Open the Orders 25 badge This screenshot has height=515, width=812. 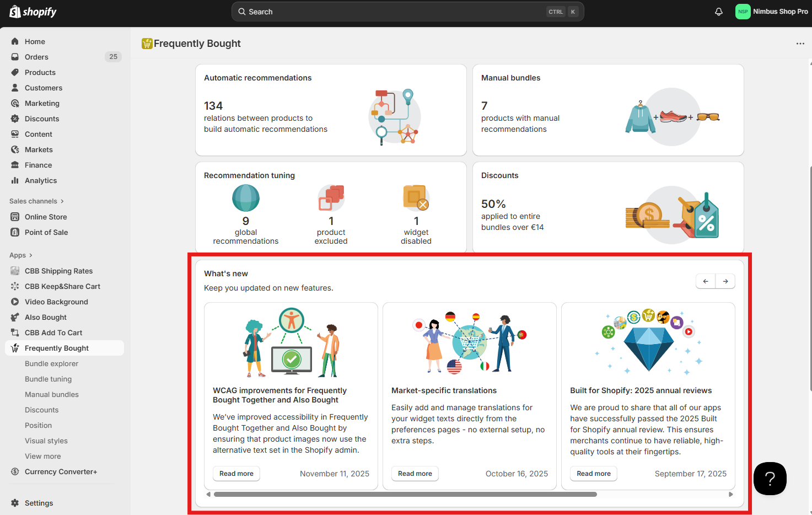(113, 57)
